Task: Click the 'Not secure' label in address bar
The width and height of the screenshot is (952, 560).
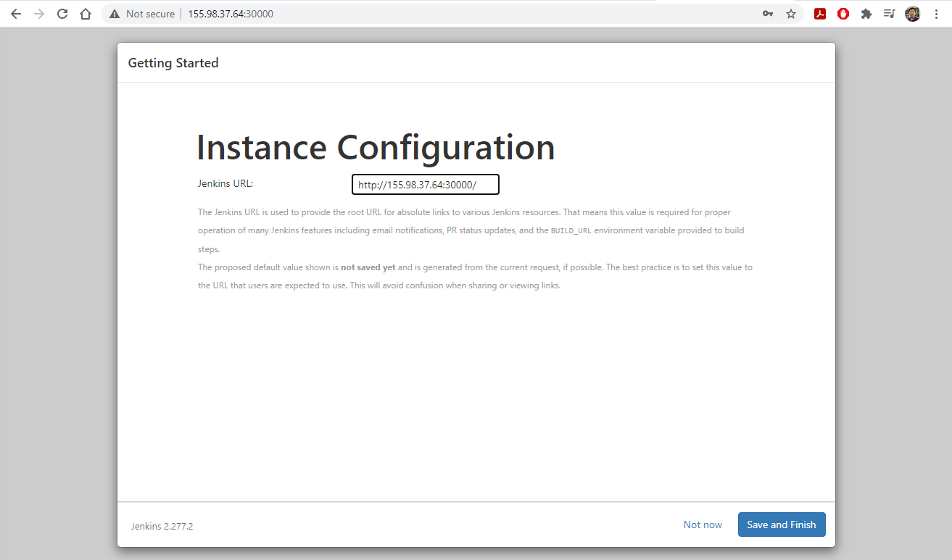Action: (x=150, y=14)
